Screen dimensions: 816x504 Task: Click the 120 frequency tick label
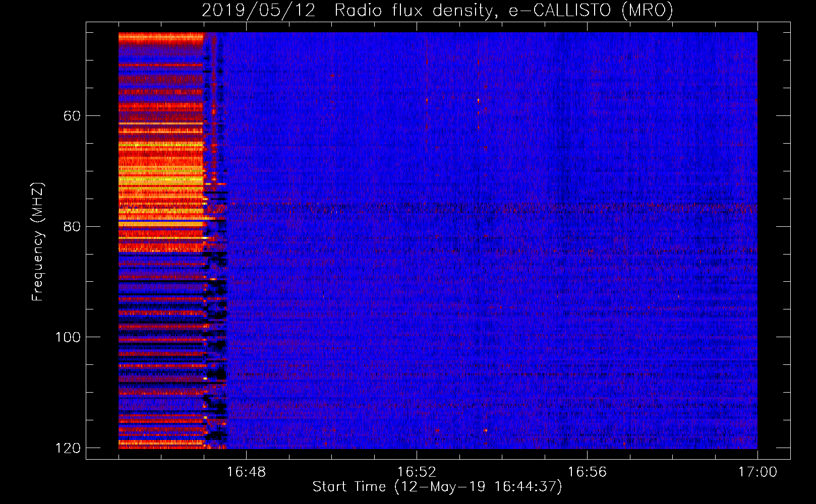click(x=68, y=448)
